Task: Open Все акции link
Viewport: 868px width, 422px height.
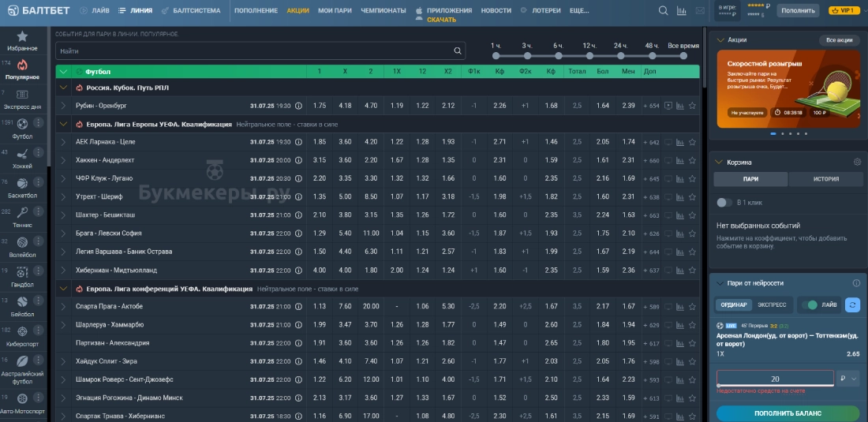Action: click(x=840, y=39)
